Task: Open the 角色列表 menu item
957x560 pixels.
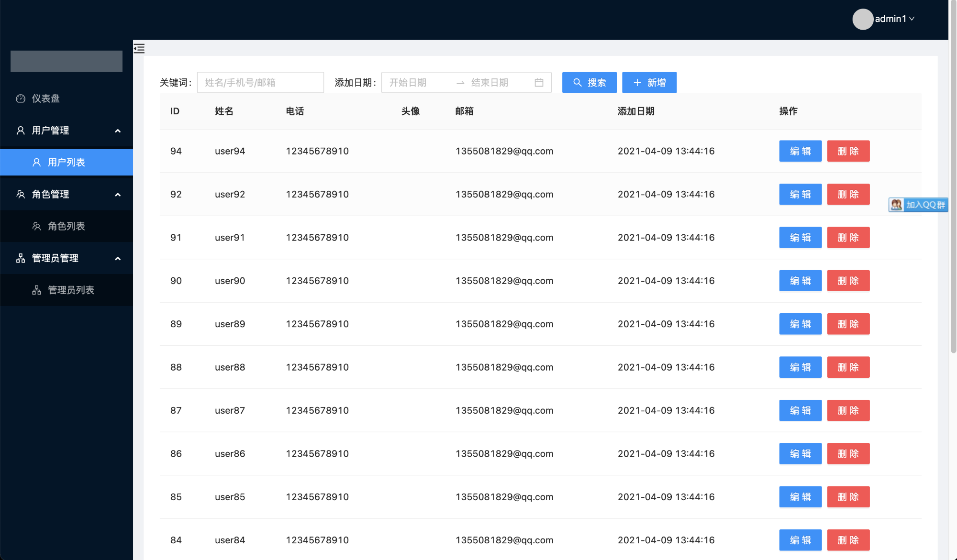Action: click(x=67, y=226)
